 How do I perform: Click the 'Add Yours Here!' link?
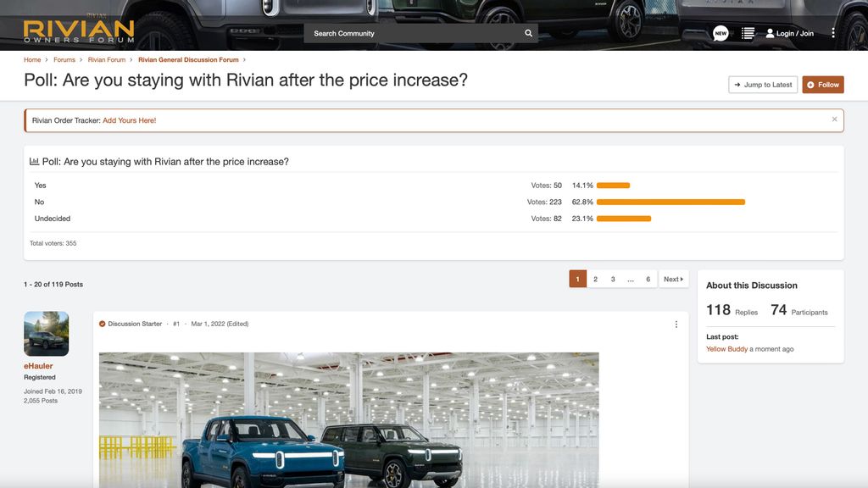pyautogui.click(x=130, y=120)
